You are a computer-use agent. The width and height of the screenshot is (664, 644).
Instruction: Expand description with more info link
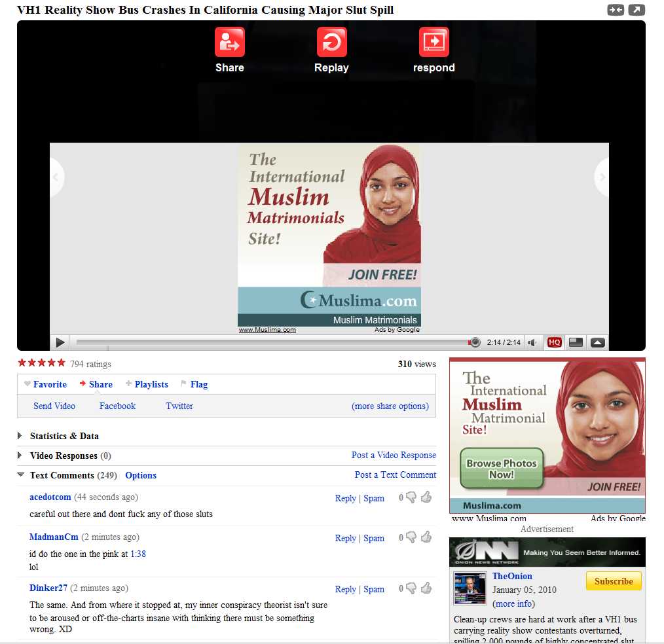pos(513,603)
